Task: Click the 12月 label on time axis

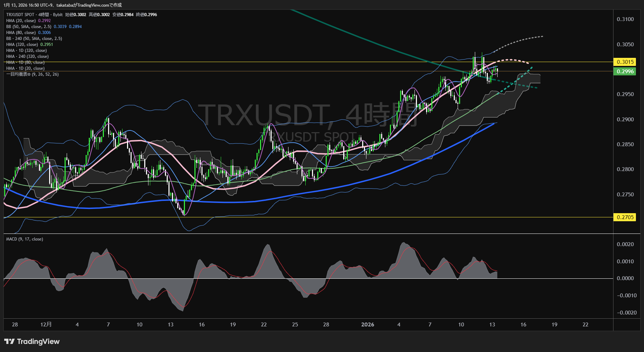Action: click(46, 325)
